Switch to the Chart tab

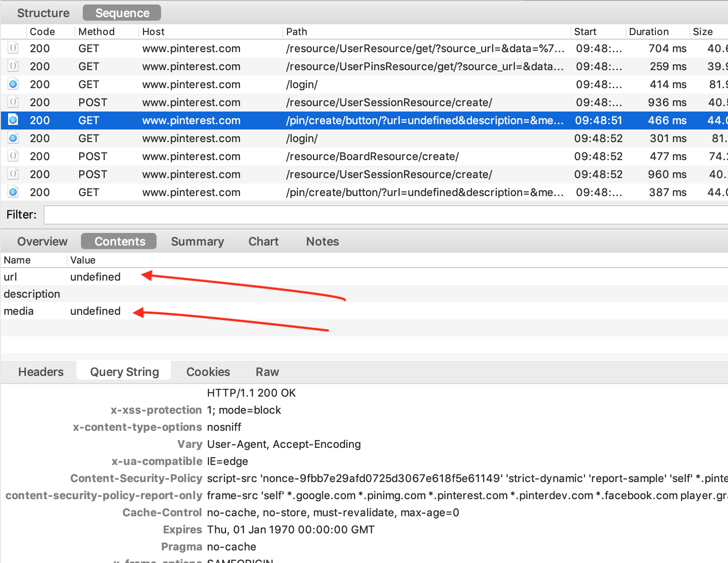tap(264, 241)
